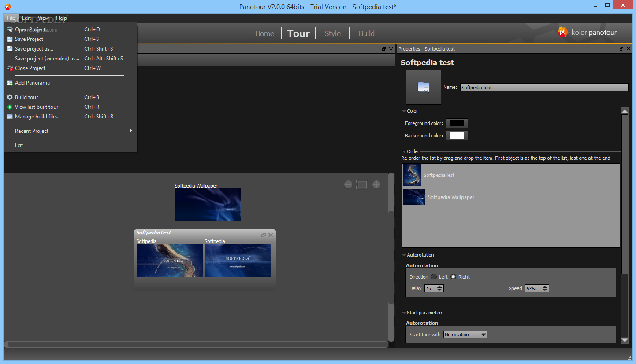Switch to the Style tab
This screenshot has width=636, height=364.
tap(333, 33)
